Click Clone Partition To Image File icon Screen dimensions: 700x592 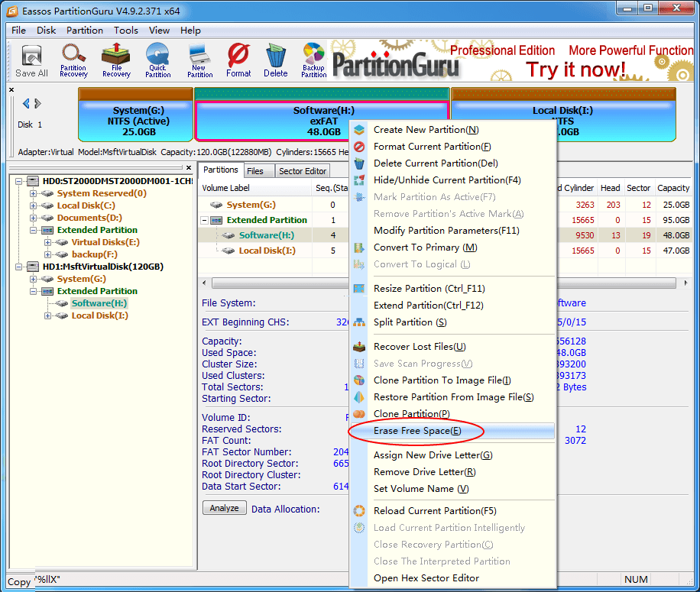(359, 380)
